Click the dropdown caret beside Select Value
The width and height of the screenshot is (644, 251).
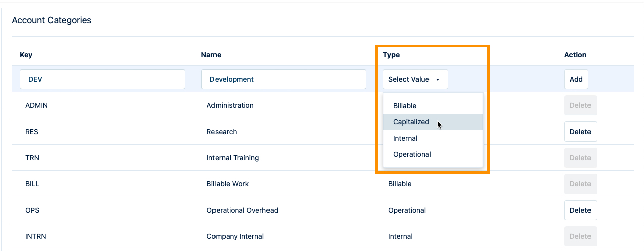point(438,80)
